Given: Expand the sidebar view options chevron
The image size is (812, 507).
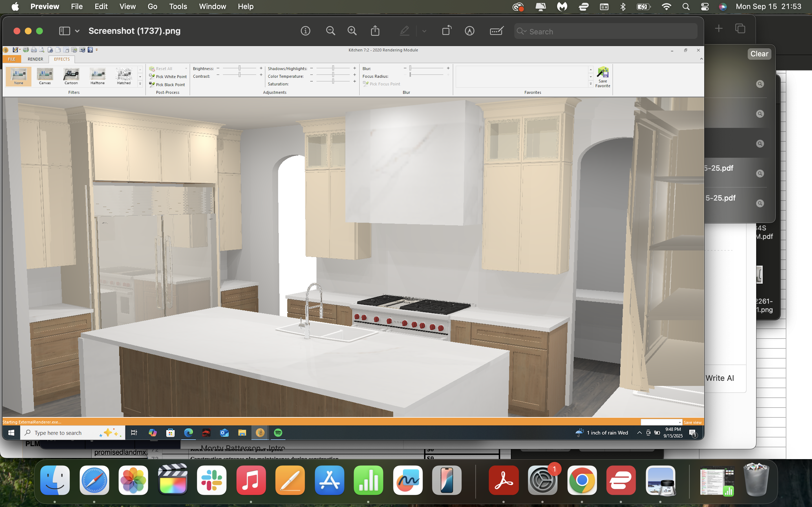Looking at the screenshot, I should pos(77,31).
